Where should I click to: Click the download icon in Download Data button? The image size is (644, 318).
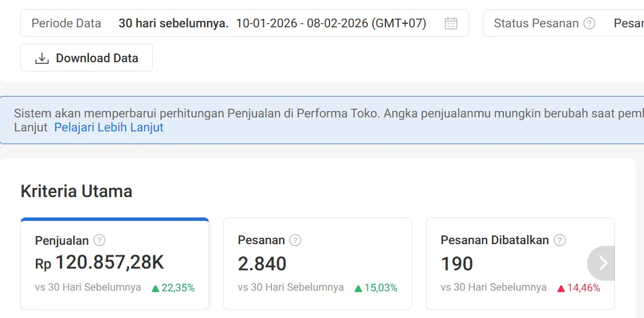tap(42, 58)
